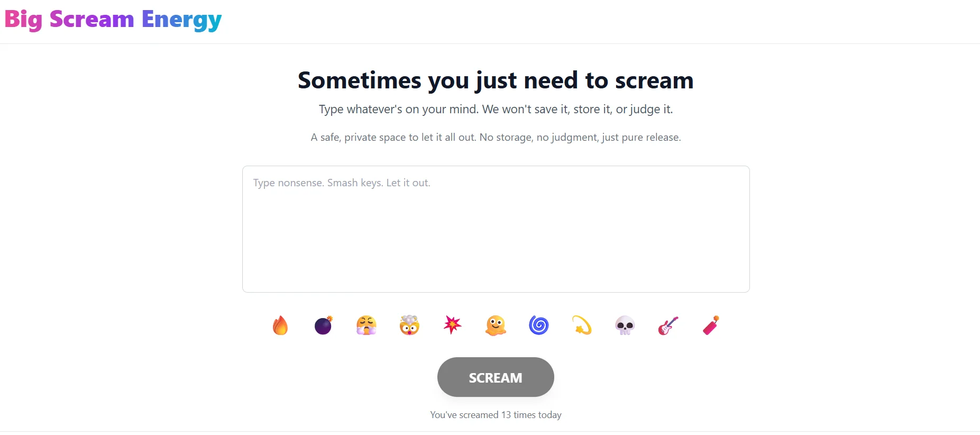
Task: Click the privacy disclaimer line
Action: point(496,110)
